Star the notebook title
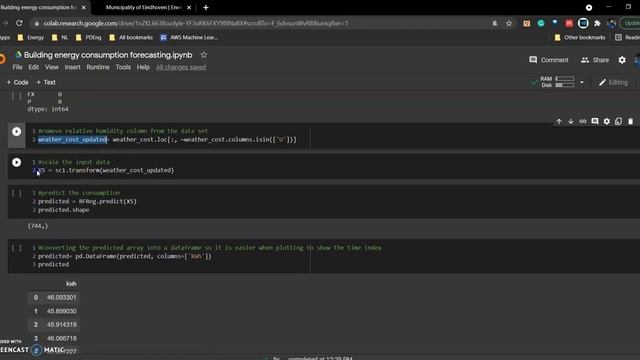This screenshot has width=640, height=360. pyautogui.click(x=204, y=55)
